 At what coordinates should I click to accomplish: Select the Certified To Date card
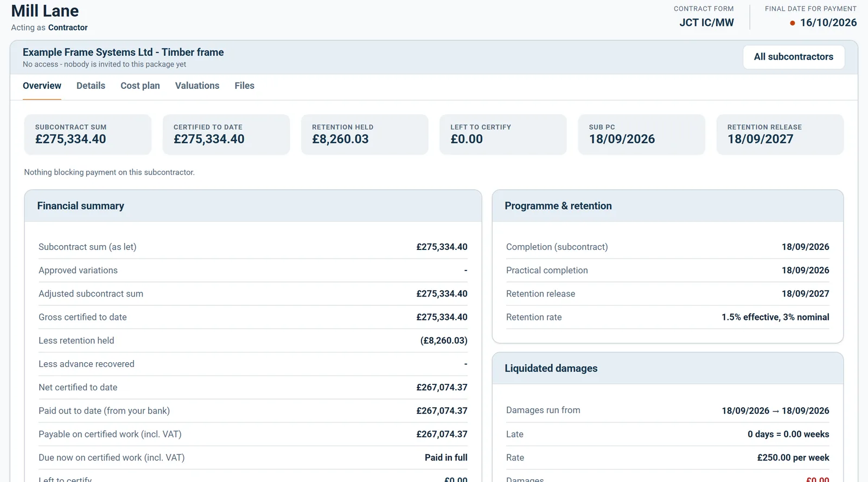[x=226, y=134]
